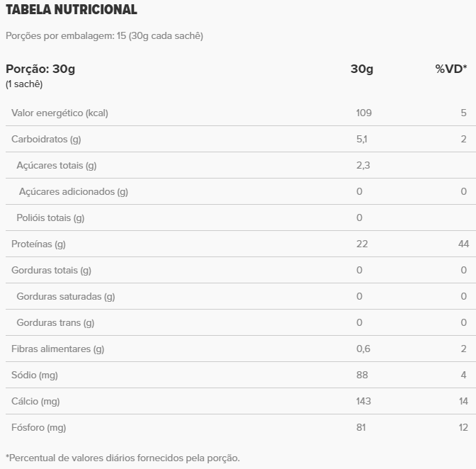The height and width of the screenshot is (469, 476).
Task: Click the TABELA NUTRICIONAL heading
Action: (x=72, y=10)
